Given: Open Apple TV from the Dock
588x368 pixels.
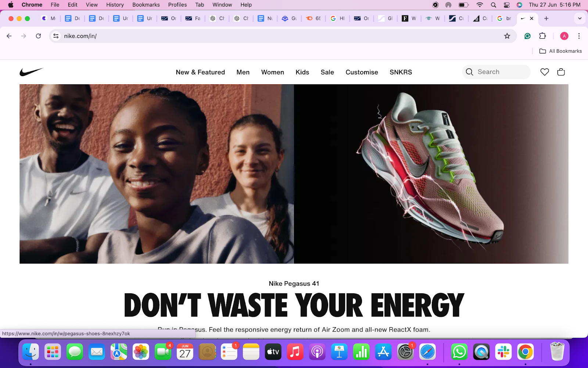Looking at the screenshot, I should (273, 352).
